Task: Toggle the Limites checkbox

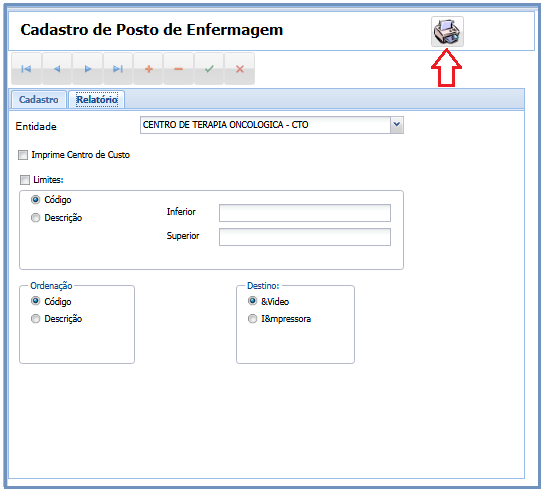Action: coord(25,180)
